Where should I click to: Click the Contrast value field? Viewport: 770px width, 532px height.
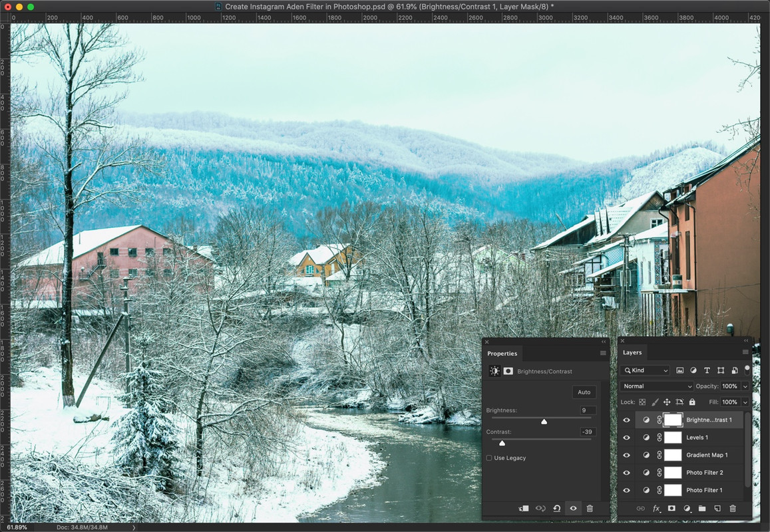click(588, 432)
